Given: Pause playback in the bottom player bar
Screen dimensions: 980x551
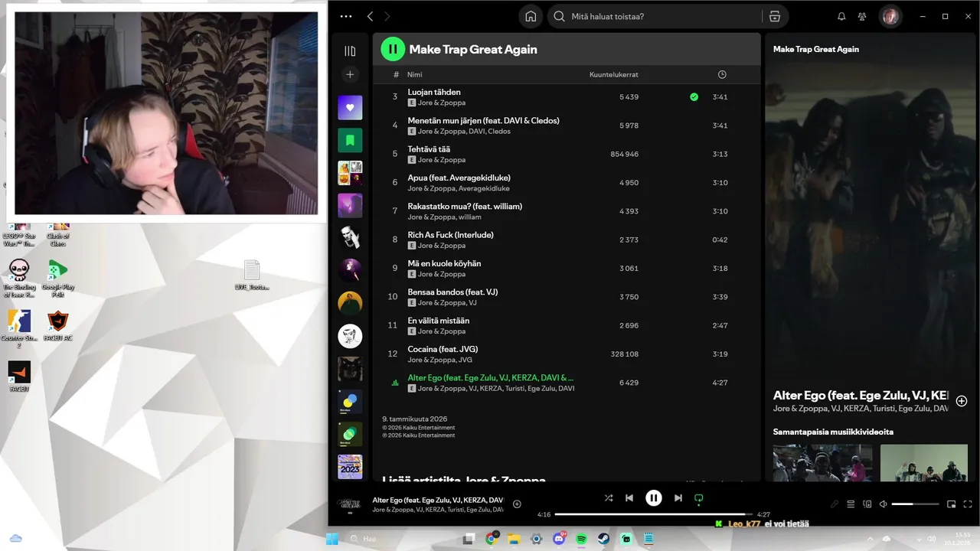Looking at the screenshot, I should coord(654,498).
